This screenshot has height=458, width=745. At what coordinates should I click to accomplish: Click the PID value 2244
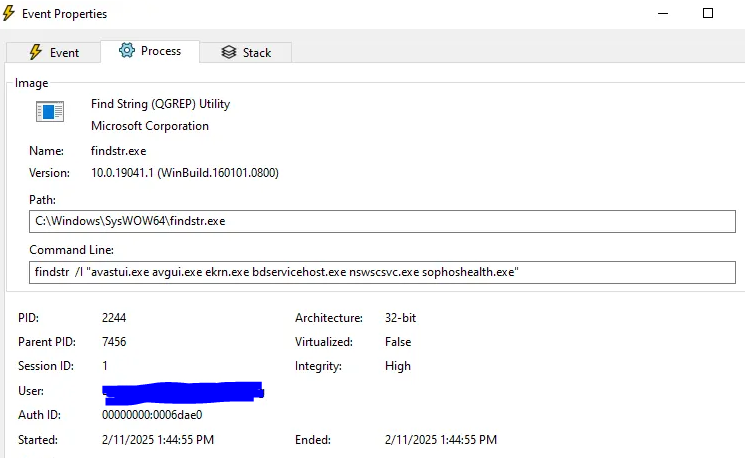(x=114, y=318)
